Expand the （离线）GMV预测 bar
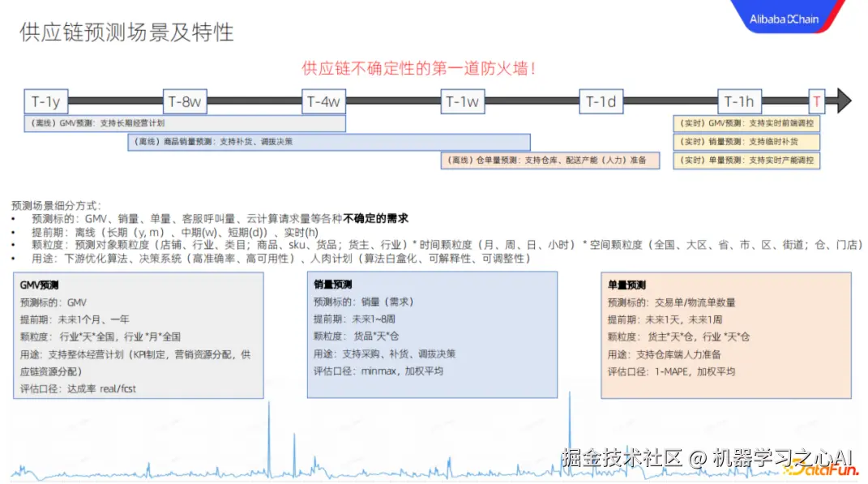Viewport: 868px width, 484px height. (185, 124)
